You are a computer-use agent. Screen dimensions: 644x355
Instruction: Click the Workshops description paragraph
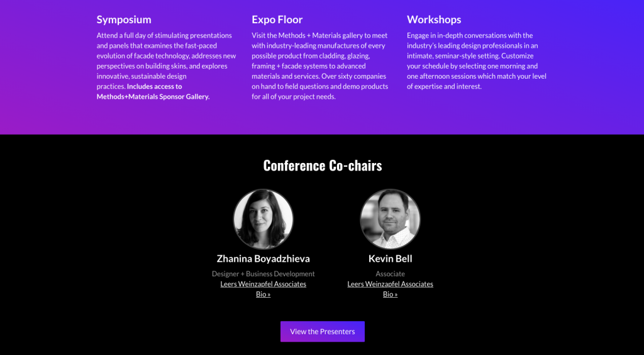click(x=477, y=61)
